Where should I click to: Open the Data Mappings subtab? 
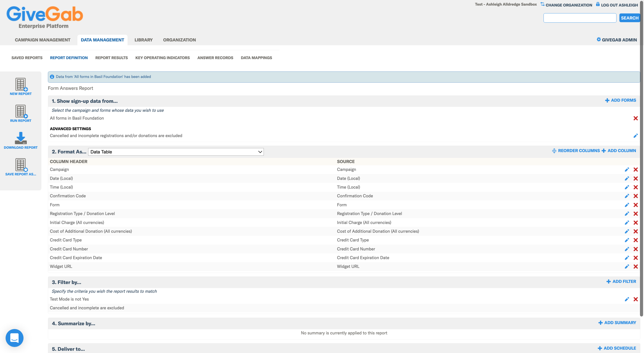click(x=256, y=58)
